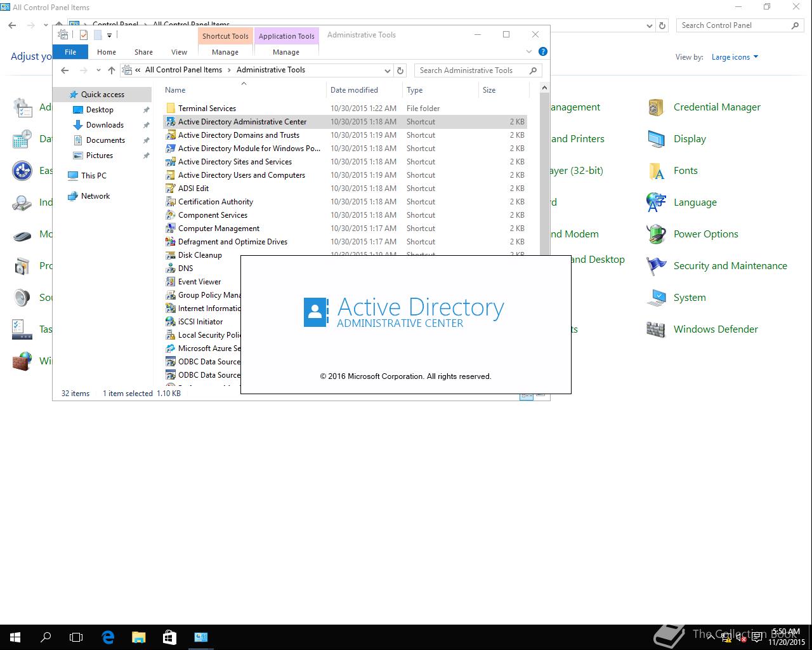Open Display icon in Control Panel
The height and width of the screenshot is (650, 812).
tap(656, 139)
